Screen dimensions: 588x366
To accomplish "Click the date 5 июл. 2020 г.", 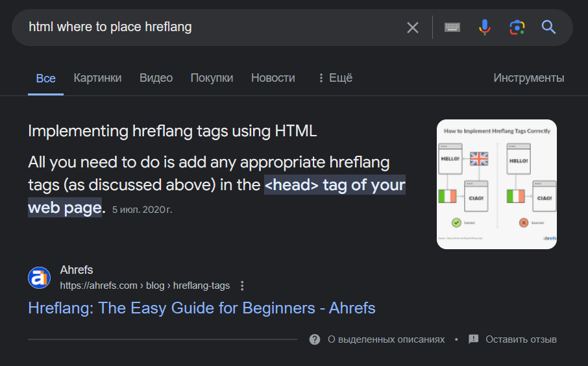I will pyautogui.click(x=142, y=210).
